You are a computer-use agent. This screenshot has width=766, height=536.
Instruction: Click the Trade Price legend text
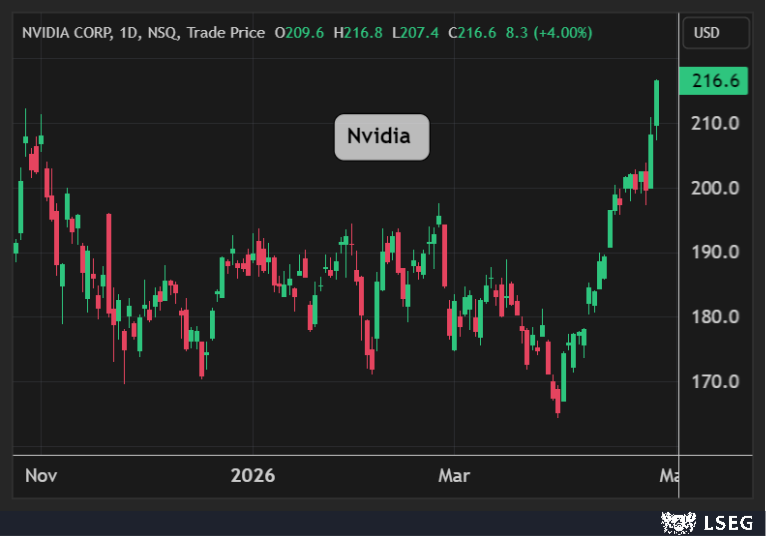pyautogui.click(x=228, y=33)
